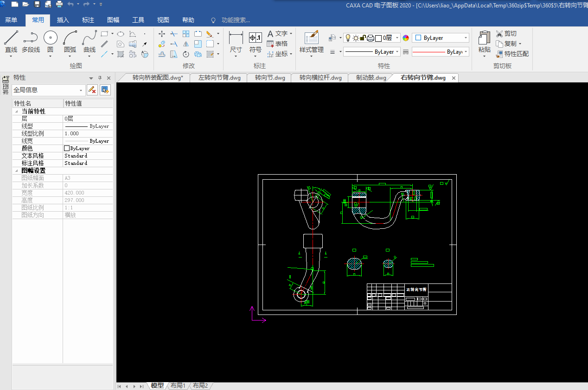Open the 0层 layer dropdown
The height and width of the screenshot is (390, 588).
pos(371,38)
